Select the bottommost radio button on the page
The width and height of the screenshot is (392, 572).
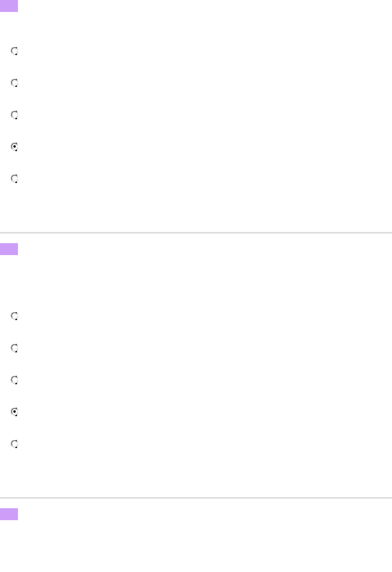pos(15,444)
